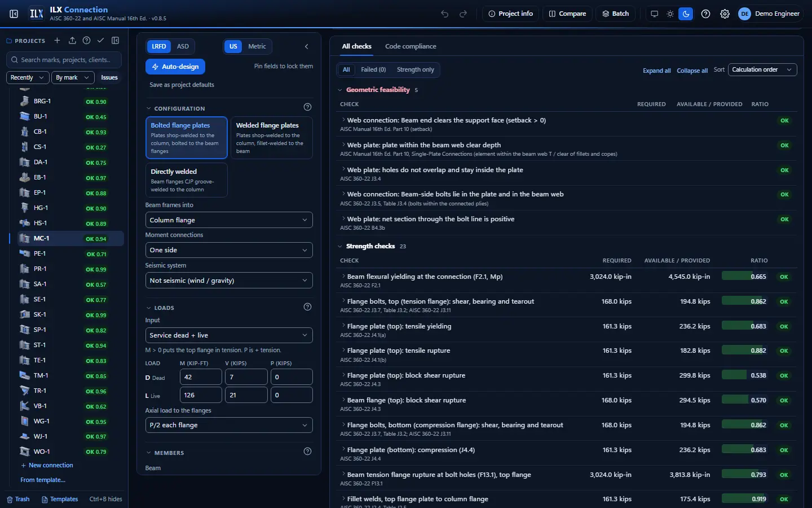The height and width of the screenshot is (508, 812).
Task: Click the panel layout icon in PROJECTS header
Action: click(x=116, y=41)
